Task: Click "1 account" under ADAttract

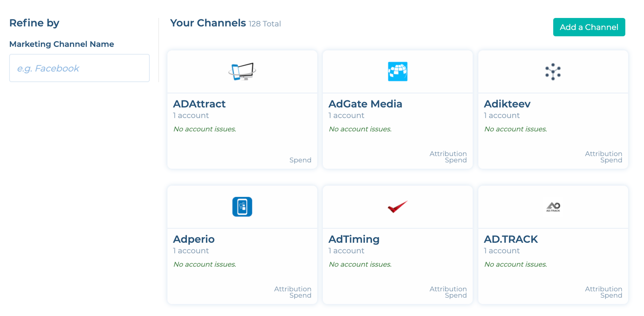Action: tap(191, 115)
